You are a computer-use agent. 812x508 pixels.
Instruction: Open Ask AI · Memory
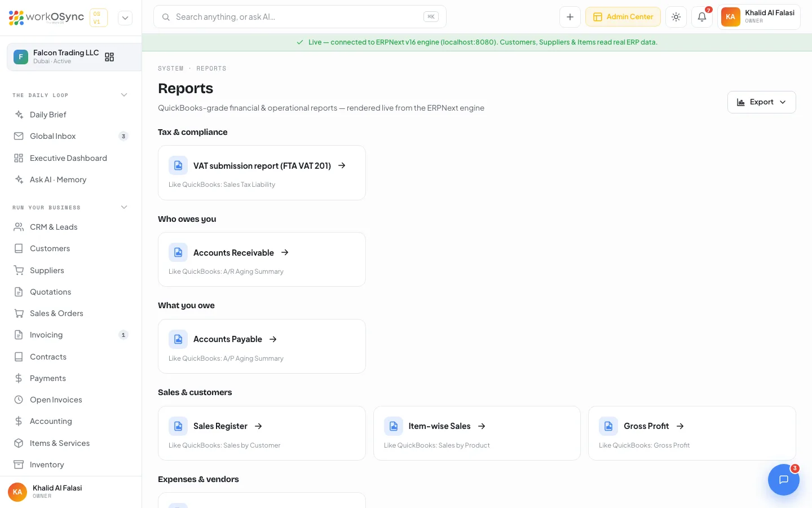tap(71, 179)
